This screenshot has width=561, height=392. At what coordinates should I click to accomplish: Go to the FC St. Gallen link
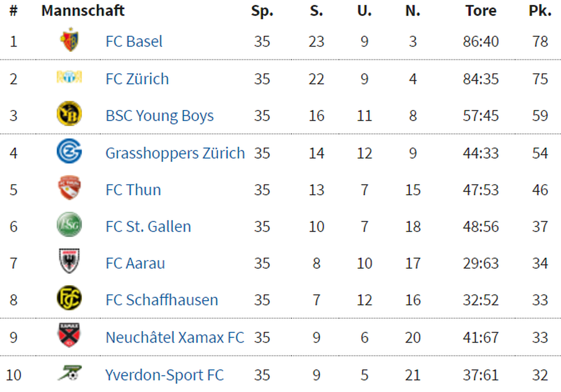click(x=148, y=227)
